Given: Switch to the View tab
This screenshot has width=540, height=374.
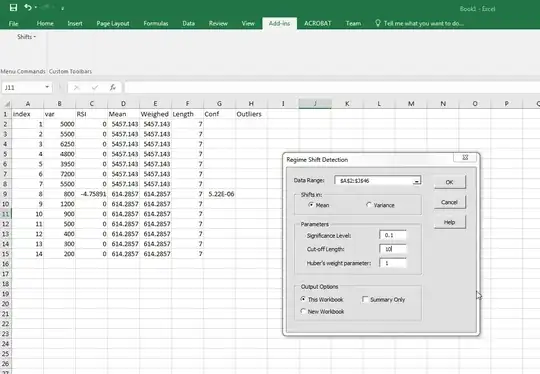Looking at the screenshot, I should 248,23.
